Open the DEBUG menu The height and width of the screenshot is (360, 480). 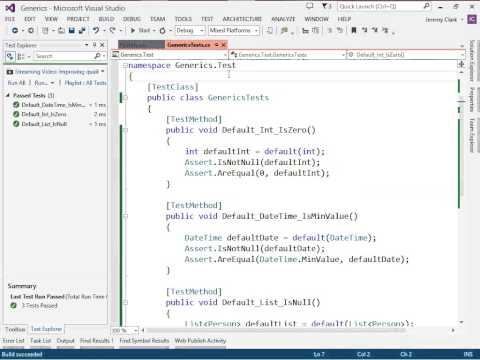[x=132, y=19]
